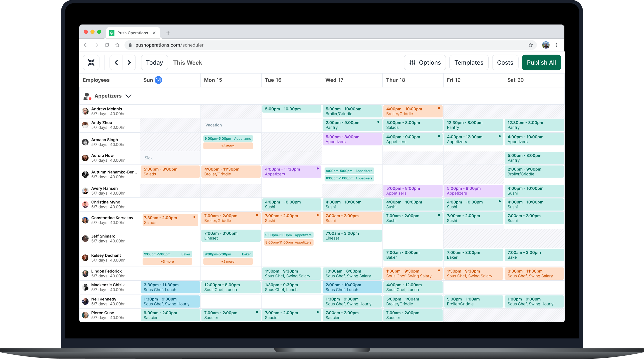644x359 pixels.
Task: Click the Publish All button
Action: coord(541,62)
